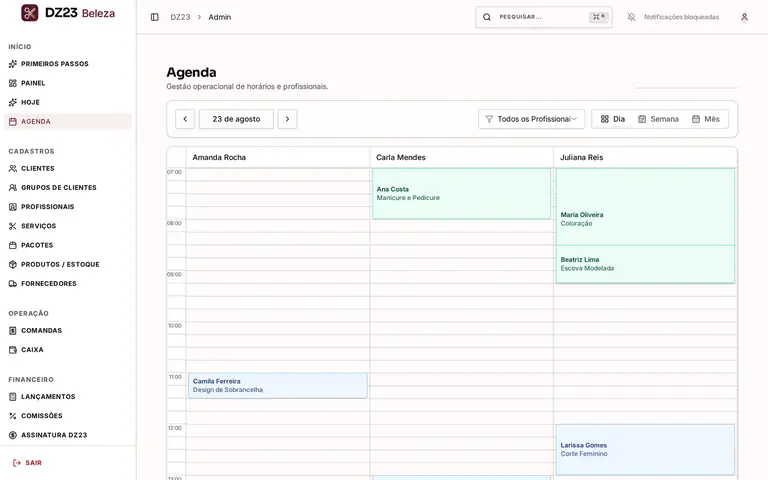Open Beatriz Lima Escova Modelada appointment
Image resolution: width=768 pixels, height=480 pixels.
point(646,264)
